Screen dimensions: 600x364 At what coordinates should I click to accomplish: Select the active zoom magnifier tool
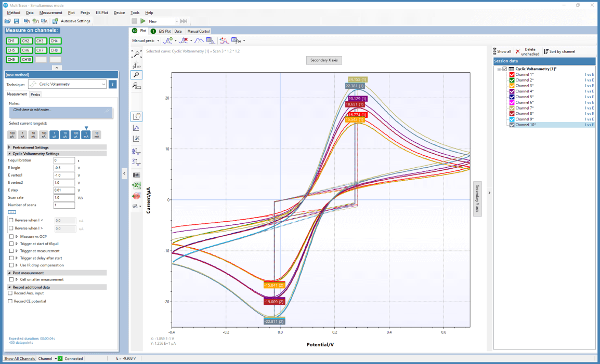coord(136,75)
